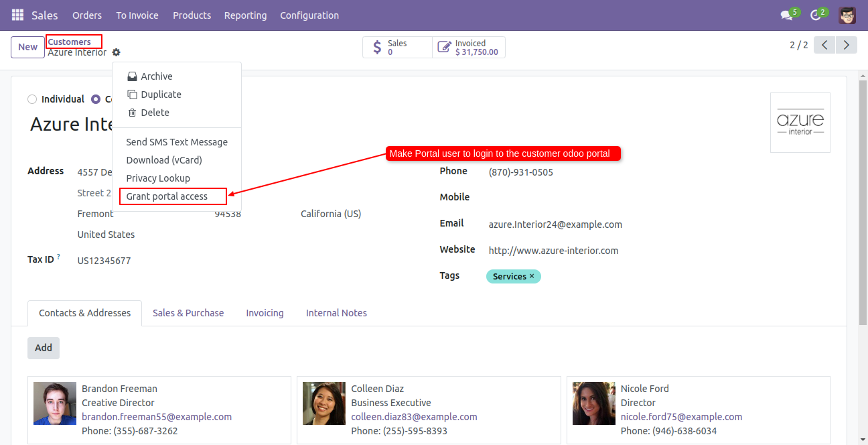This screenshot has height=445, width=868.
Task: Click the vertical scrollbar of the form
Action: click(x=863, y=201)
